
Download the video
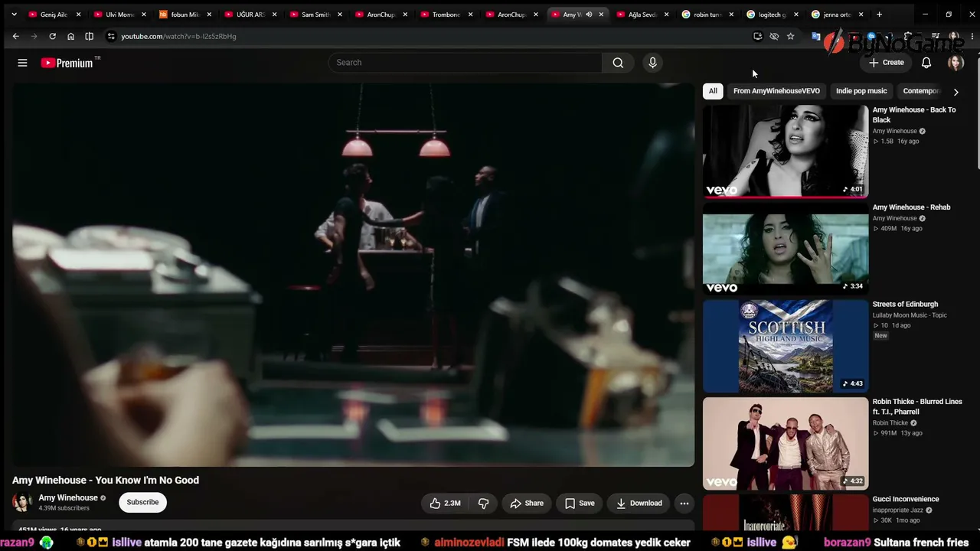(x=639, y=503)
